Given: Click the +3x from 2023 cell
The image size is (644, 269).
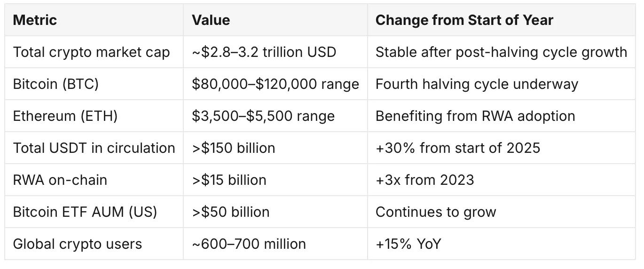Looking at the screenshot, I should pos(425,180).
